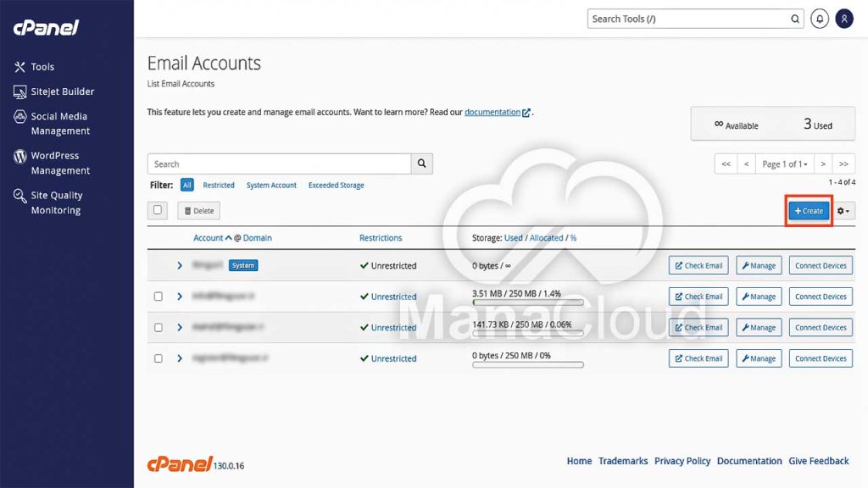Open the Page 1 of 1 dropdown
868x488 pixels.
point(784,164)
